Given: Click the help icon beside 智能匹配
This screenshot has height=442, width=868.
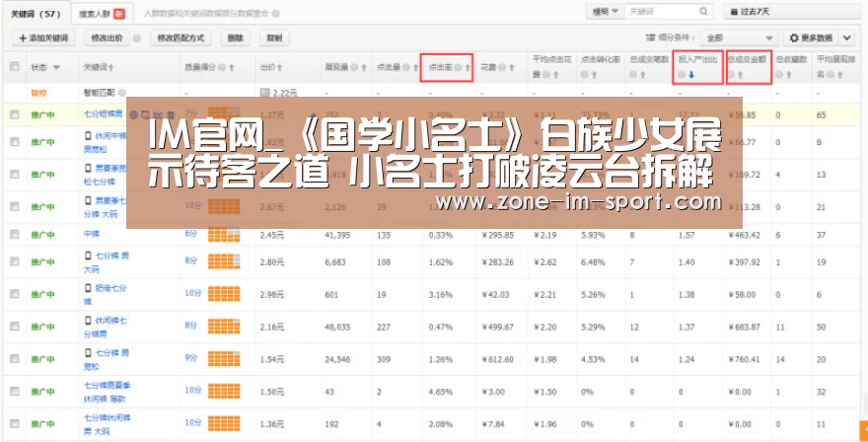Looking at the screenshot, I should click(121, 93).
